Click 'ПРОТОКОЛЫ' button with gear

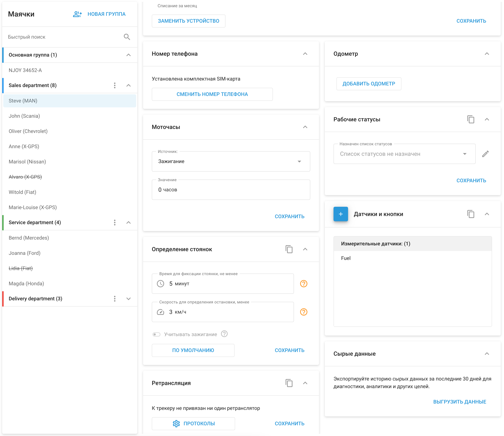(193, 424)
